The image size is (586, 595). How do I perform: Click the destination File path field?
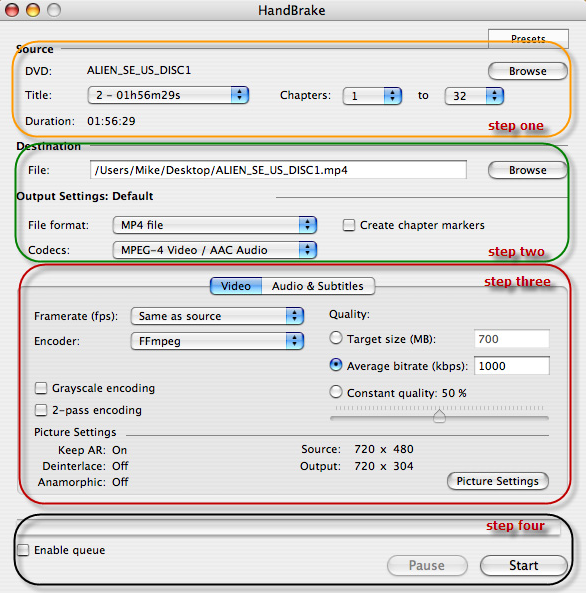point(278,170)
